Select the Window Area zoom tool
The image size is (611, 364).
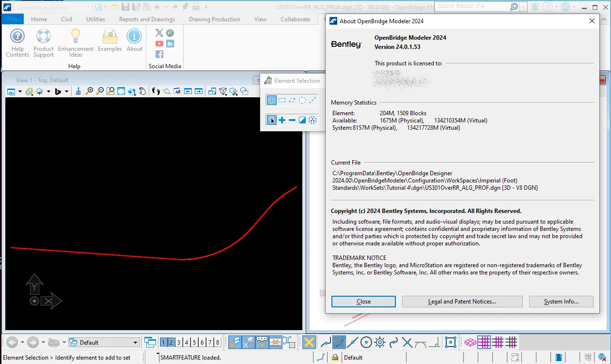pyautogui.click(x=111, y=91)
